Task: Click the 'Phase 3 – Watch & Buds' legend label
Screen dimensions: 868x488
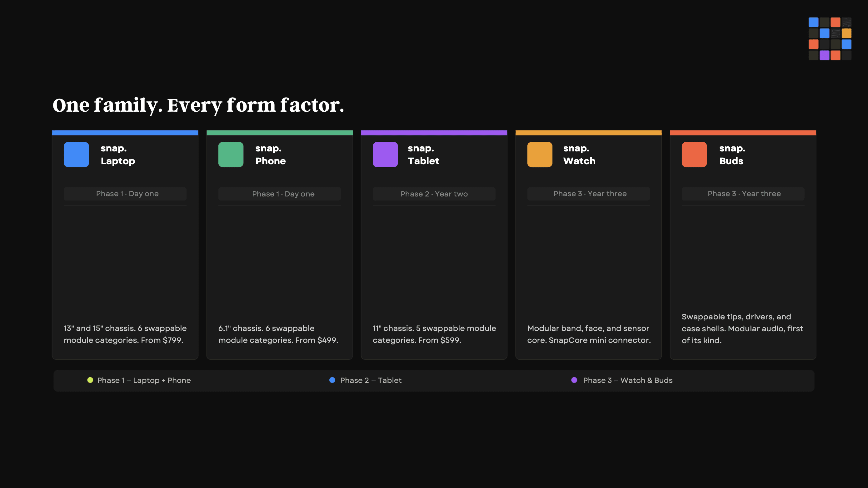Action: coord(627,380)
